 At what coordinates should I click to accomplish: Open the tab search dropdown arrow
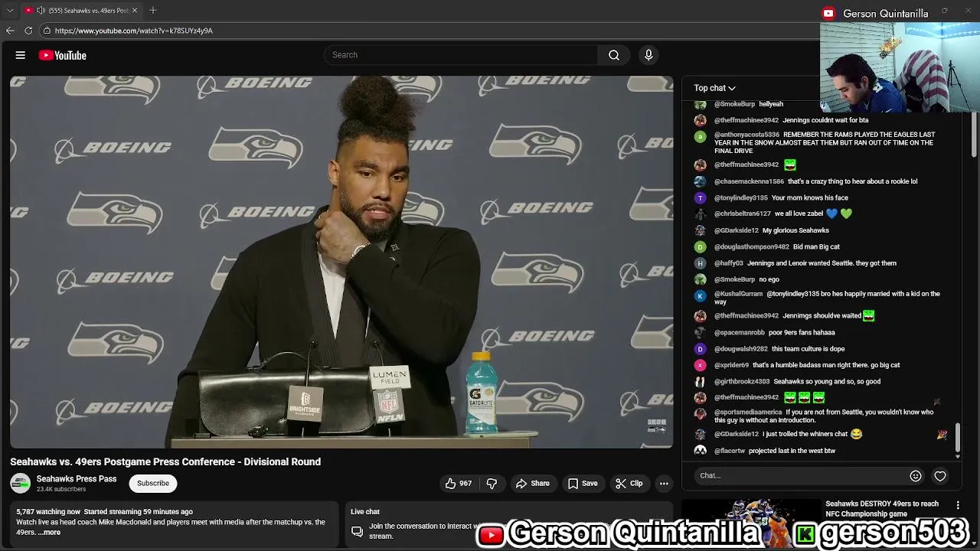10,10
